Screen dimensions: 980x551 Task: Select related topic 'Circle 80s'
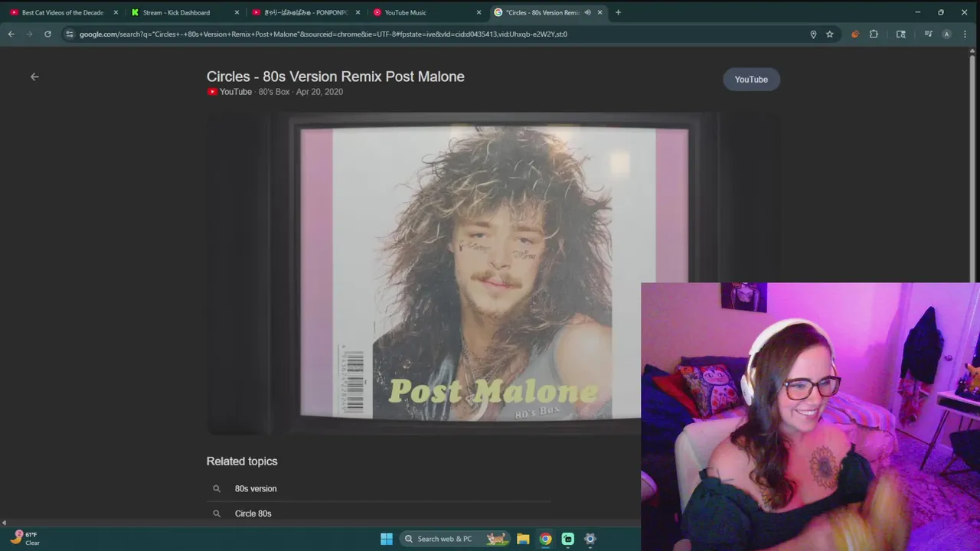pyautogui.click(x=253, y=514)
